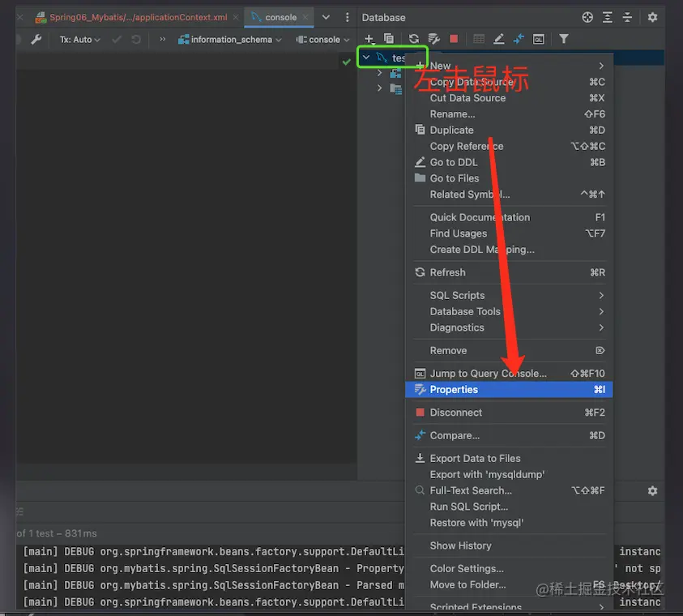Open the console session dropdown
Screen dimensions: 683x616
[323, 39]
